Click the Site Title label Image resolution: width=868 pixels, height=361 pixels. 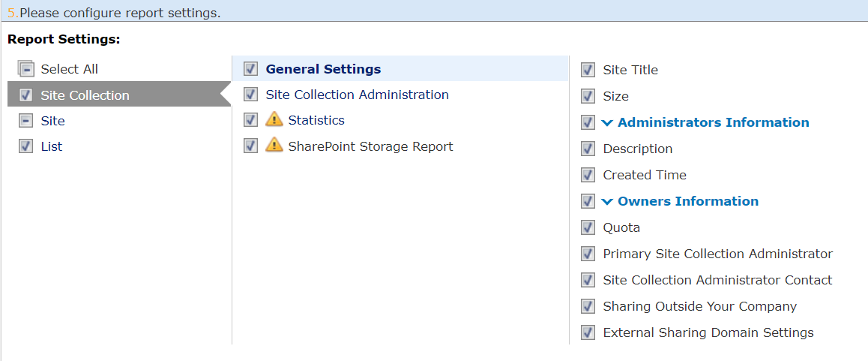[630, 70]
